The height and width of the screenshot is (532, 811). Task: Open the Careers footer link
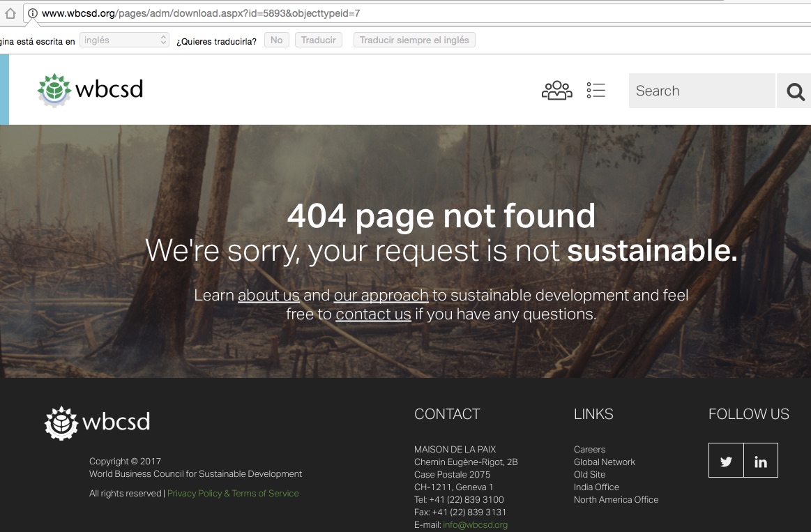click(589, 450)
